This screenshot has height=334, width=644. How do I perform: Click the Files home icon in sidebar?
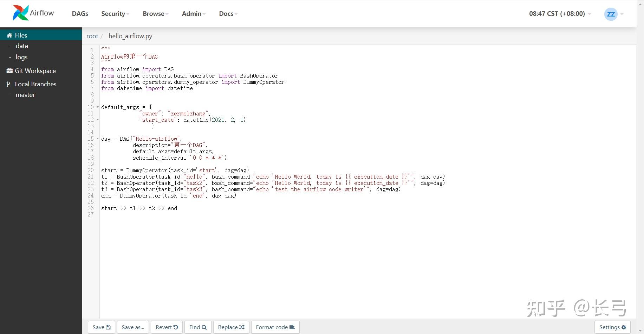9,35
